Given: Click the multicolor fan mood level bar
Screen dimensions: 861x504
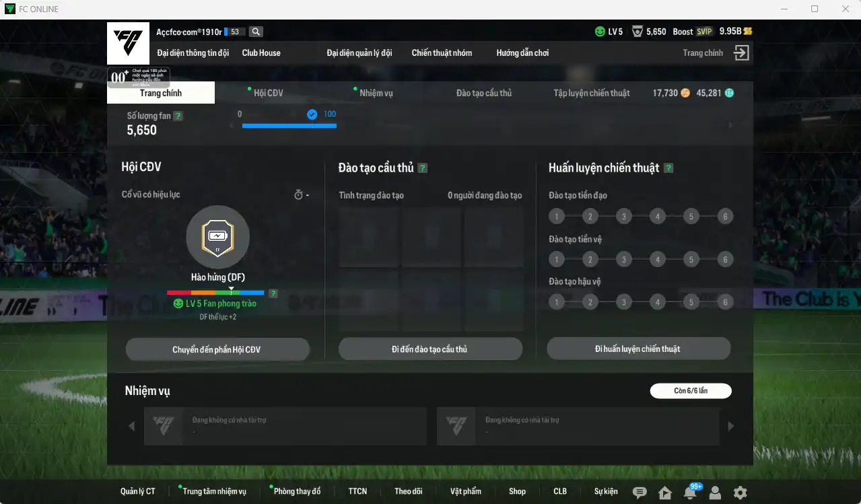Looking at the screenshot, I should tap(215, 293).
